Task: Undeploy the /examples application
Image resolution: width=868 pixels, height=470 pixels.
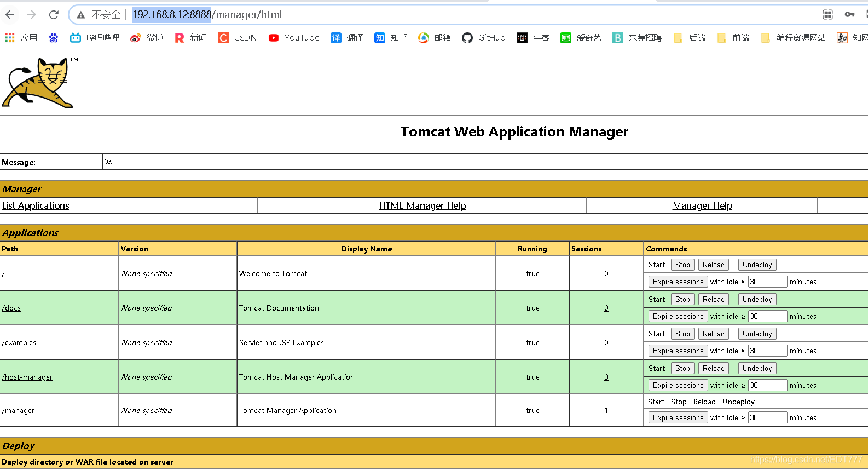Action: tap(757, 334)
